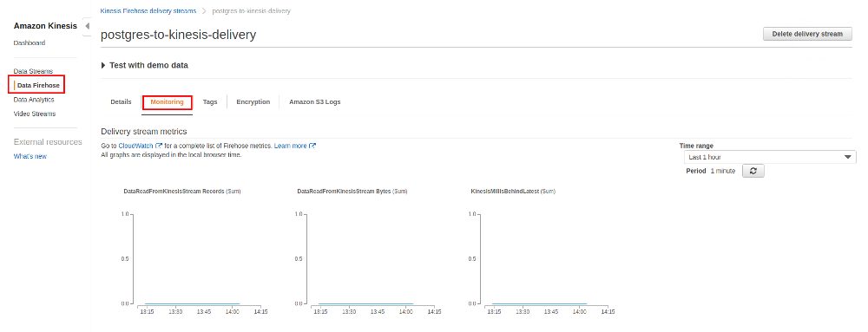Switch to the Details tab
The image size is (868, 332).
(122, 102)
